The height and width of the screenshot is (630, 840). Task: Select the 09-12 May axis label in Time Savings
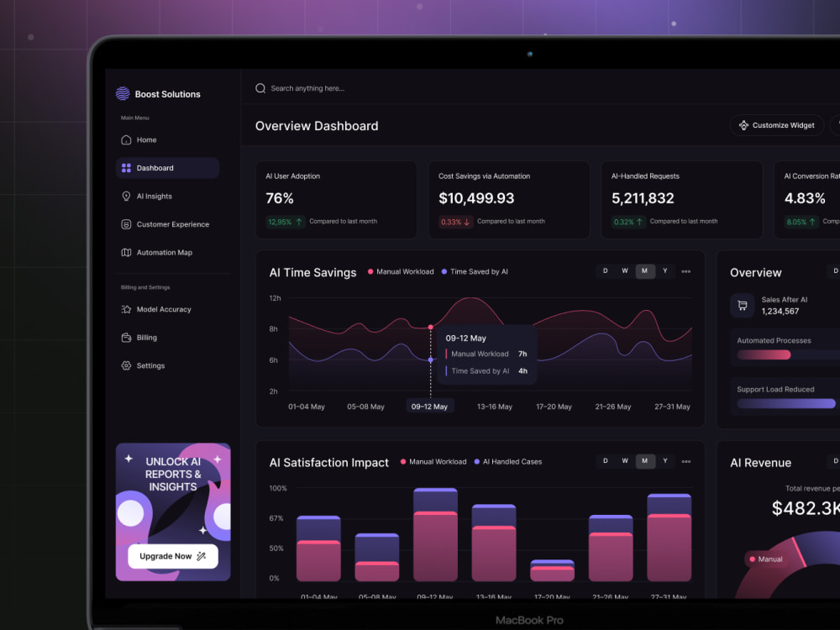click(x=429, y=407)
